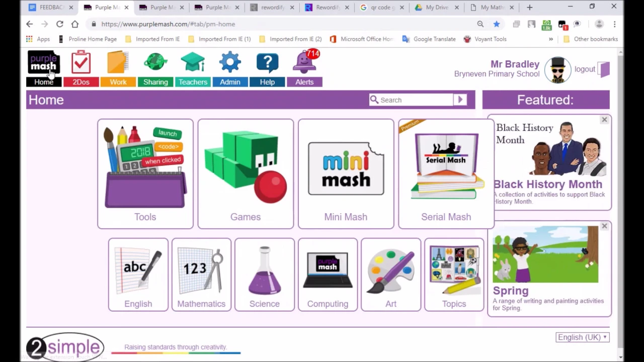
Task: Open the Help question mark icon
Action: pyautogui.click(x=267, y=62)
